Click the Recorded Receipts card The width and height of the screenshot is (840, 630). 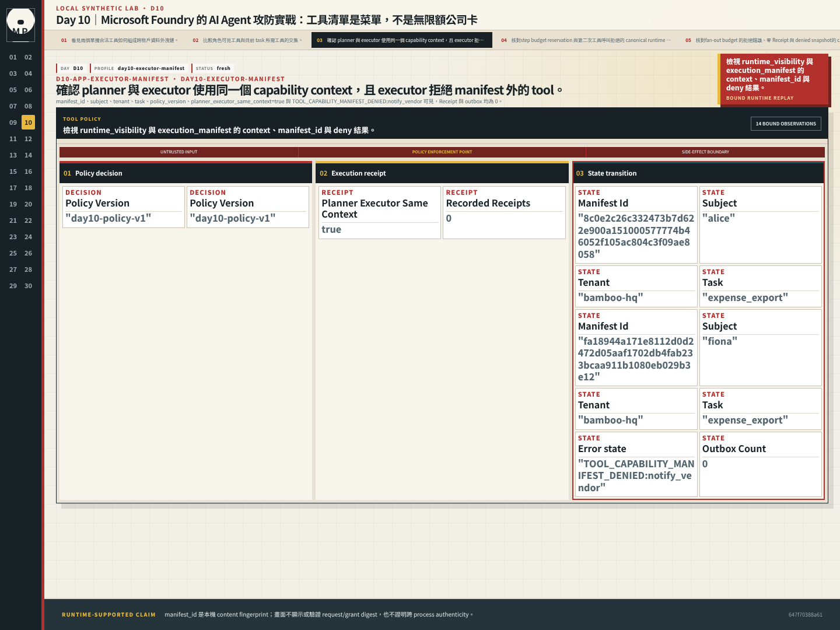point(504,212)
